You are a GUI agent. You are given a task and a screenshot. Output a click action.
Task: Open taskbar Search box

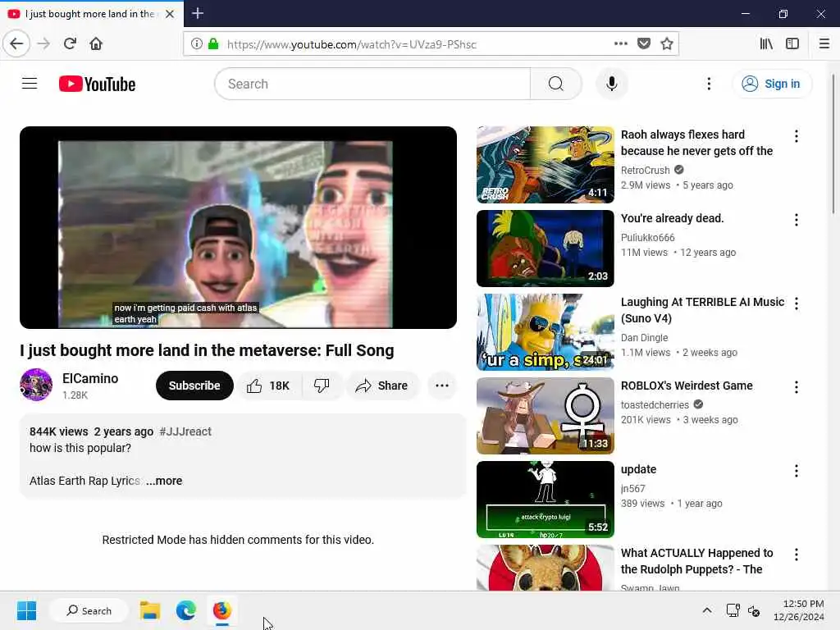pyautogui.click(x=89, y=610)
